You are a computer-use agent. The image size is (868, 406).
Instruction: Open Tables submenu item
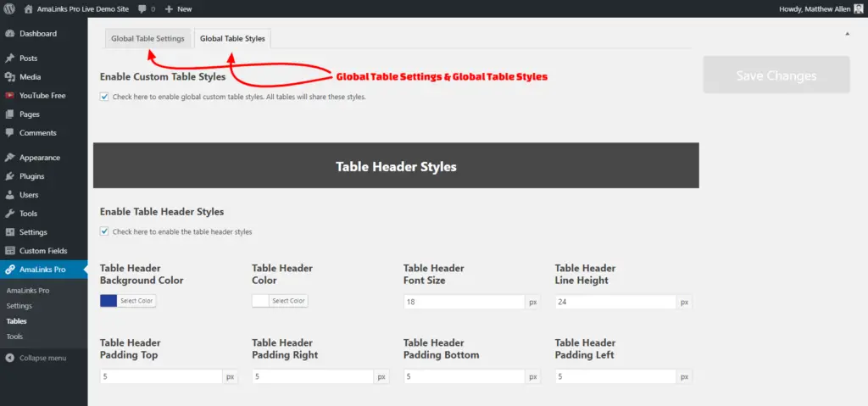17,321
